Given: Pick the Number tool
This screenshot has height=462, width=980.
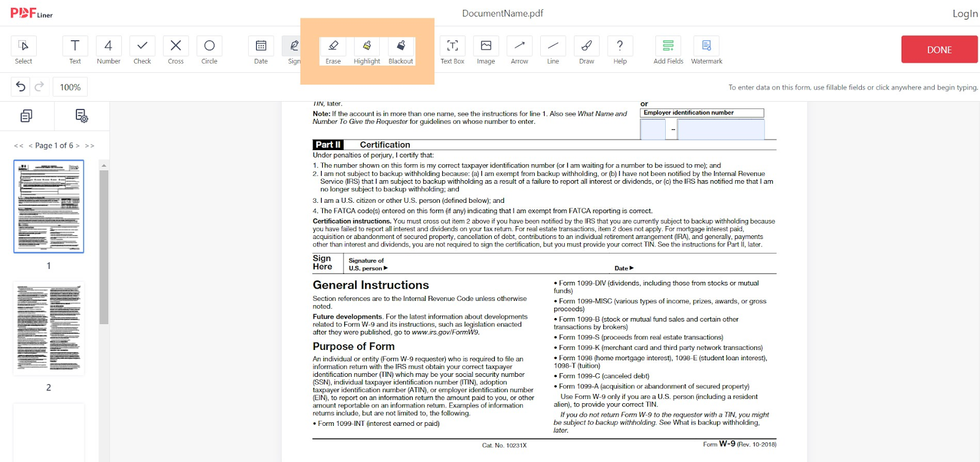Looking at the screenshot, I should point(108,50).
